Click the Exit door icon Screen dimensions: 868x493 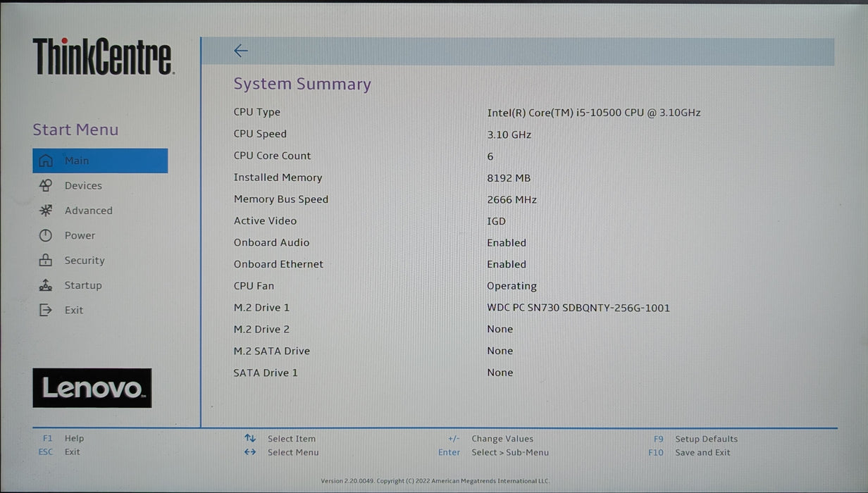coord(46,310)
